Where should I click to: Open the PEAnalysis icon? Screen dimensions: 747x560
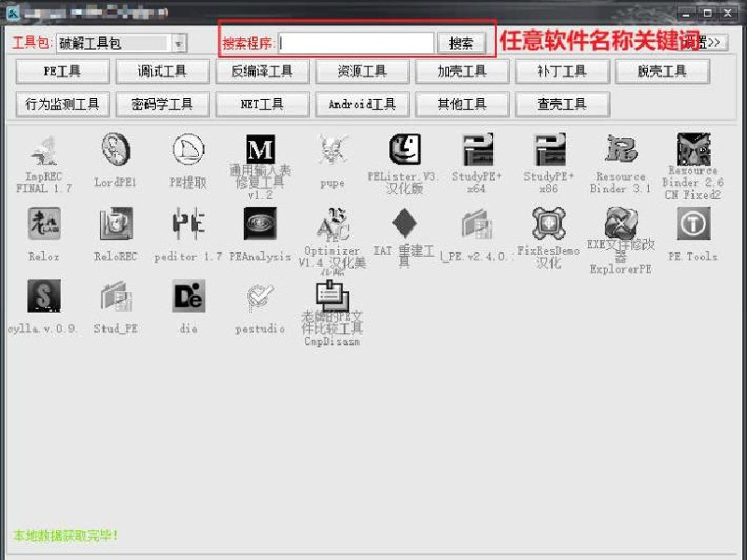(261, 223)
